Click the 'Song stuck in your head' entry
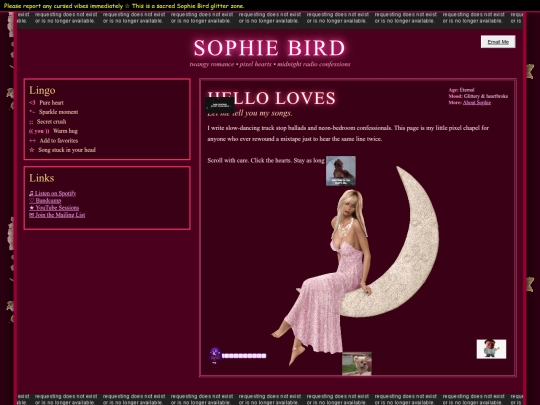 pos(62,150)
